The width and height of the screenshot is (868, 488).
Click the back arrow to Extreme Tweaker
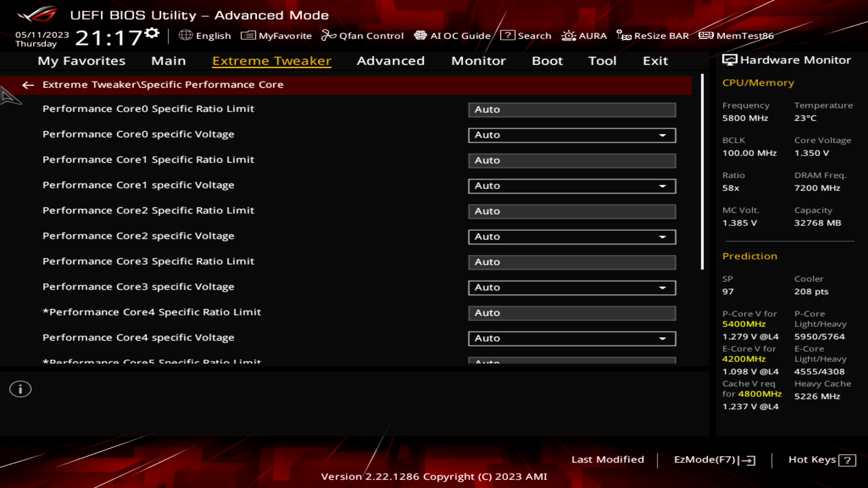point(28,84)
